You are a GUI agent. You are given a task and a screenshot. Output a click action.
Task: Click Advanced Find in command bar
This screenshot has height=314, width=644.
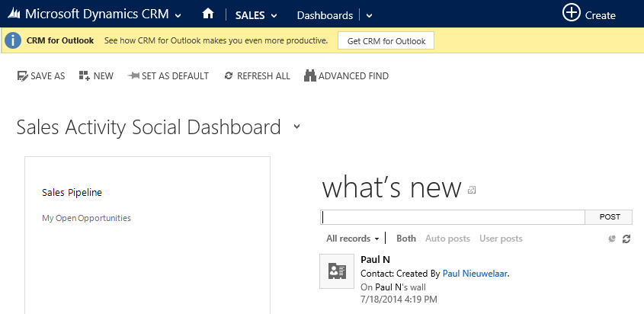(x=346, y=76)
